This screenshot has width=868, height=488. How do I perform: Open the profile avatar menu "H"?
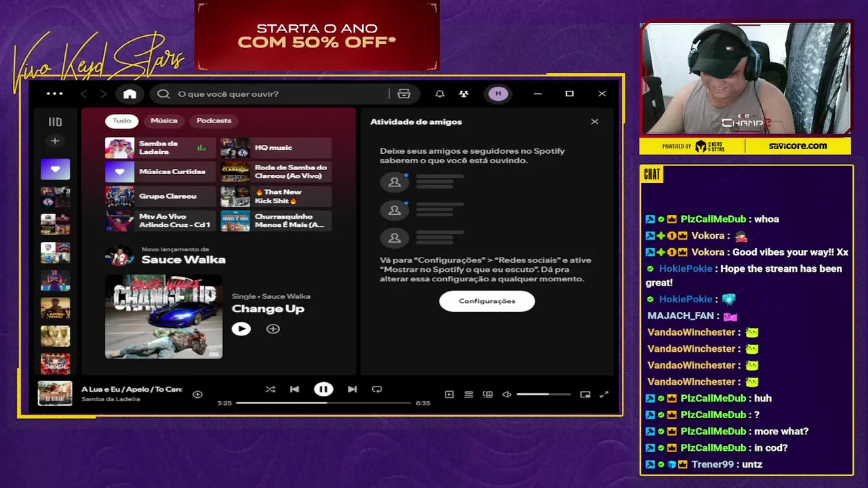pyautogui.click(x=498, y=94)
